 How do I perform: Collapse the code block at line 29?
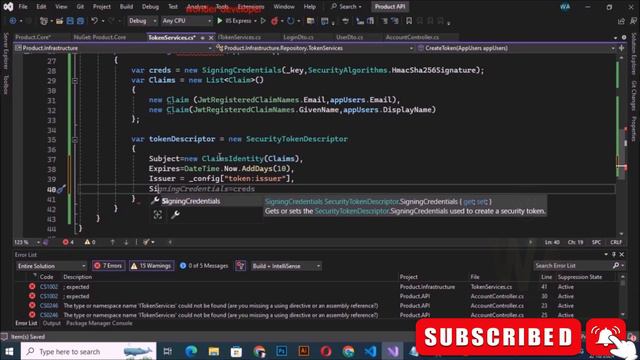[75, 80]
